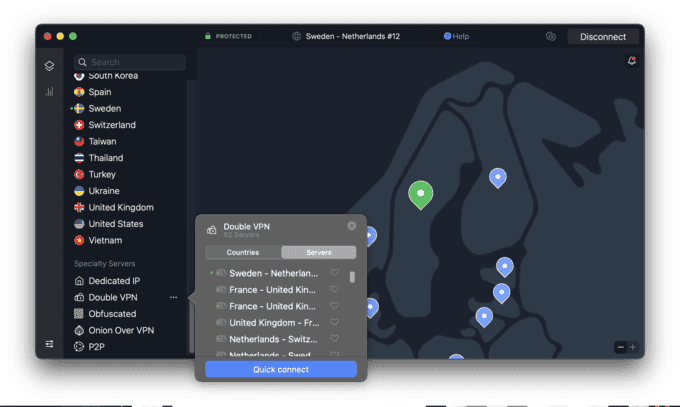Click the Disconnect button
This screenshot has width=680, height=407.
pyautogui.click(x=603, y=37)
